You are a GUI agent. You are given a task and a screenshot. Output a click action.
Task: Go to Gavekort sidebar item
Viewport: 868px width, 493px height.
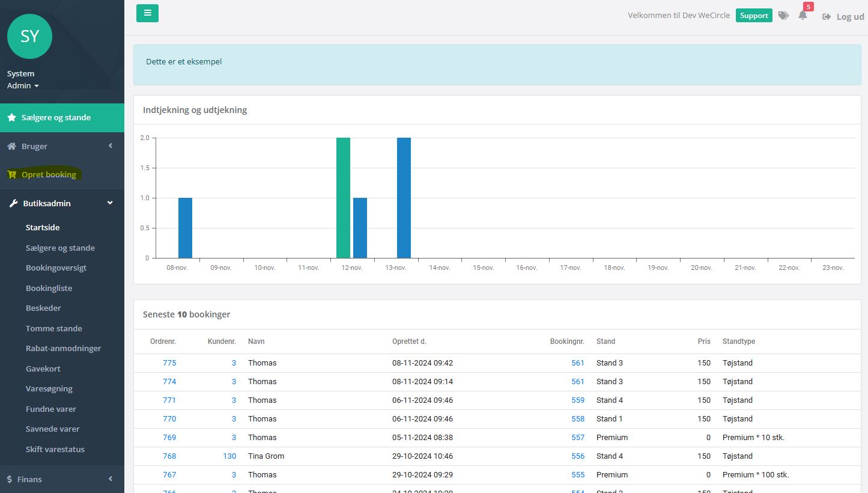click(x=43, y=369)
